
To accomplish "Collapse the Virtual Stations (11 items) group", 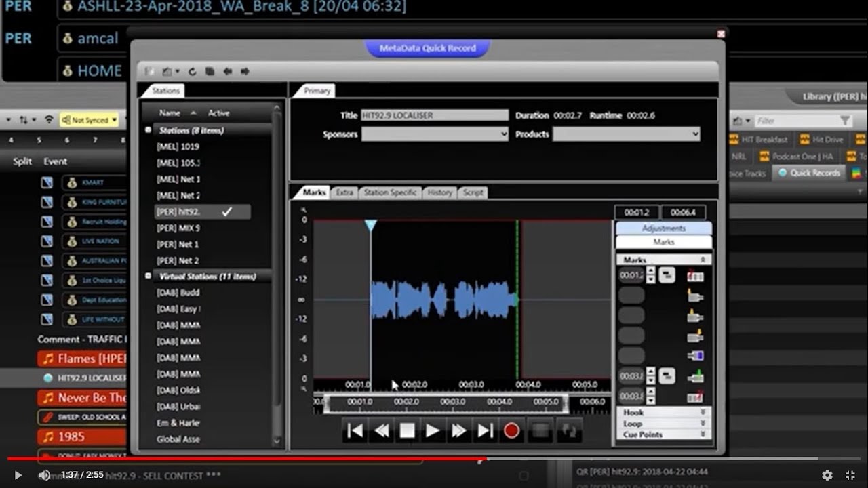I will coord(149,277).
